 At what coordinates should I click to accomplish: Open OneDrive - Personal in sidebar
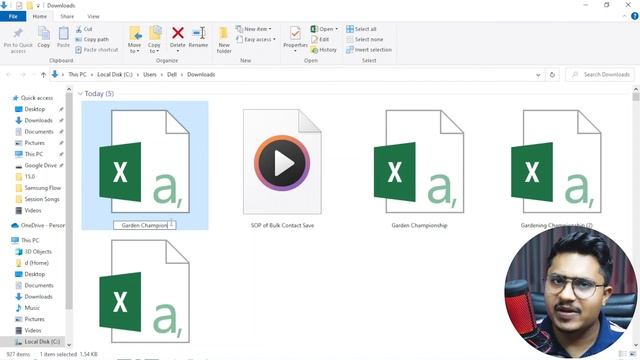coord(38,225)
